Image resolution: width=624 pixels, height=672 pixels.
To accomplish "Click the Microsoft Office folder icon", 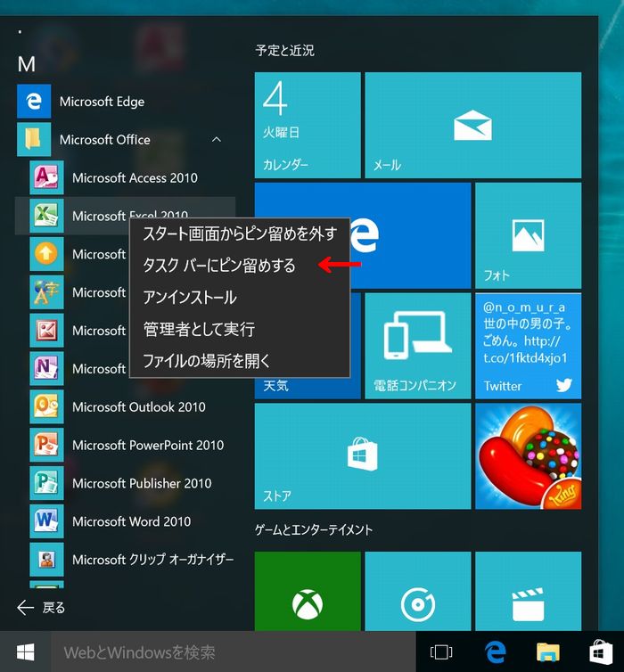I will tap(34, 139).
